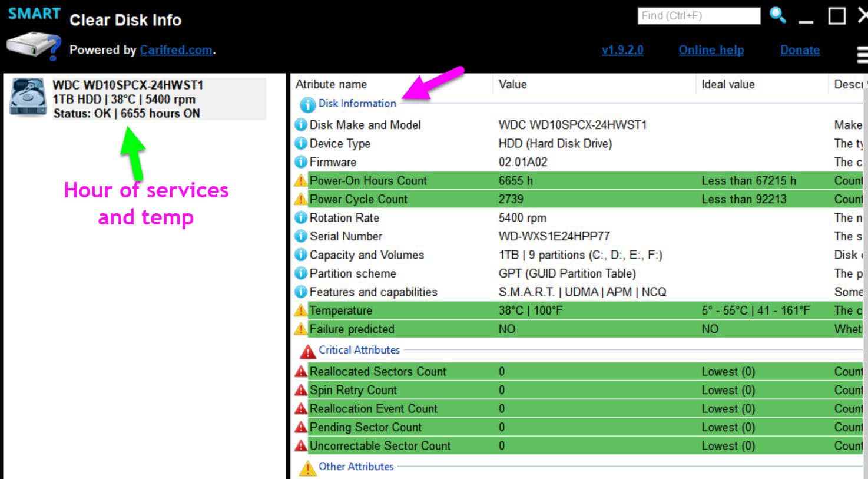The height and width of the screenshot is (479, 868).
Task: Click the Critical Attributes red alert icon
Action: tap(307, 352)
